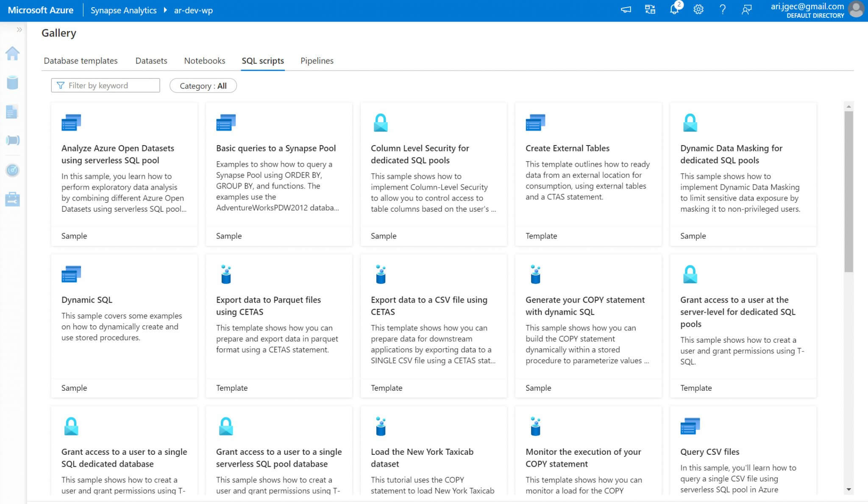The image size is (868, 504).
Task: Open the Monitor hub icon
Action: click(12, 170)
